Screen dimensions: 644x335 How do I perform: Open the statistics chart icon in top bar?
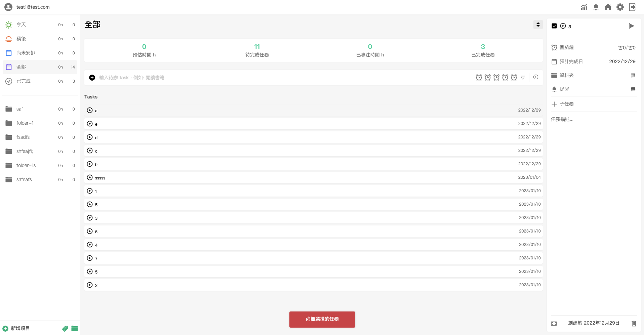(584, 7)
